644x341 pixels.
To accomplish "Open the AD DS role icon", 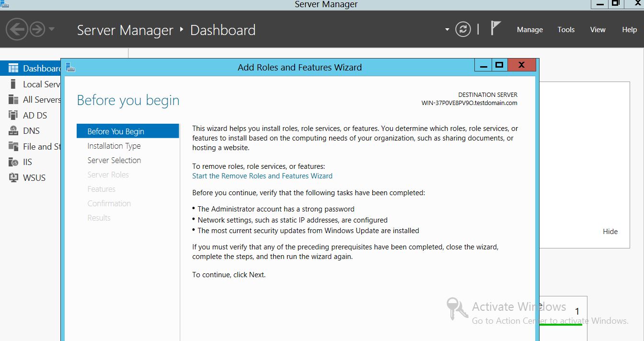I will click(13, 115).
